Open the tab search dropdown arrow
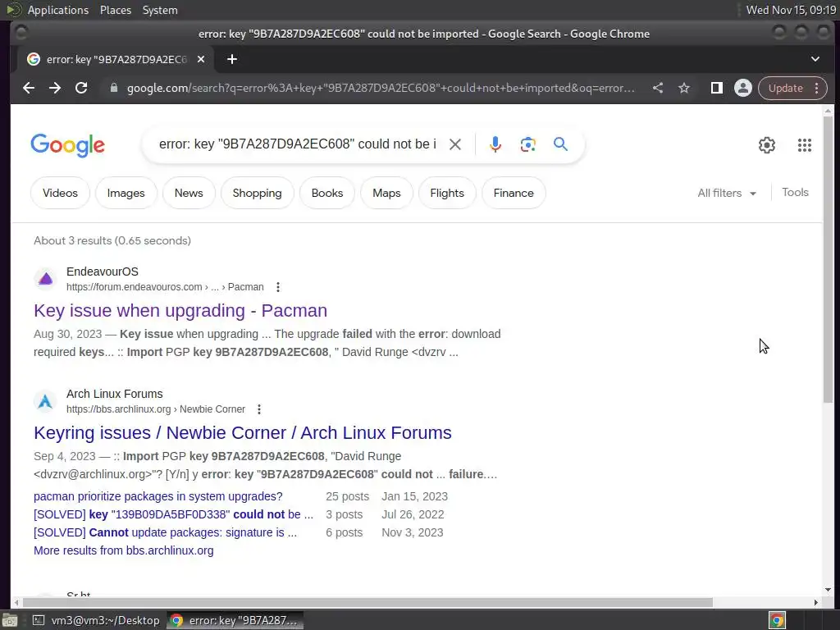This screenshot has width=840, height=630. 815,59
